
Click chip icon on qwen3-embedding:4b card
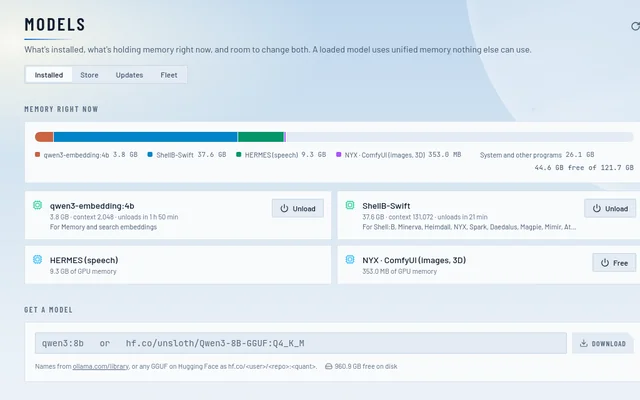coord(38,205)
